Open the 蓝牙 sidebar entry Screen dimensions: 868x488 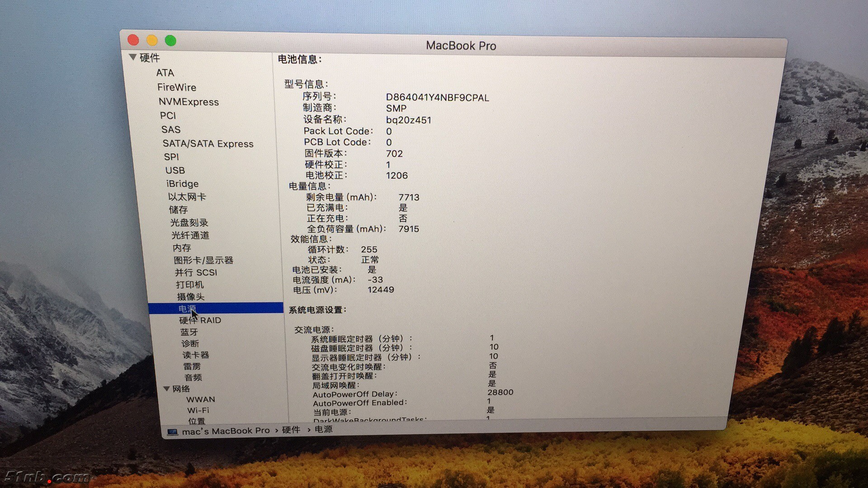pos(189,332)
